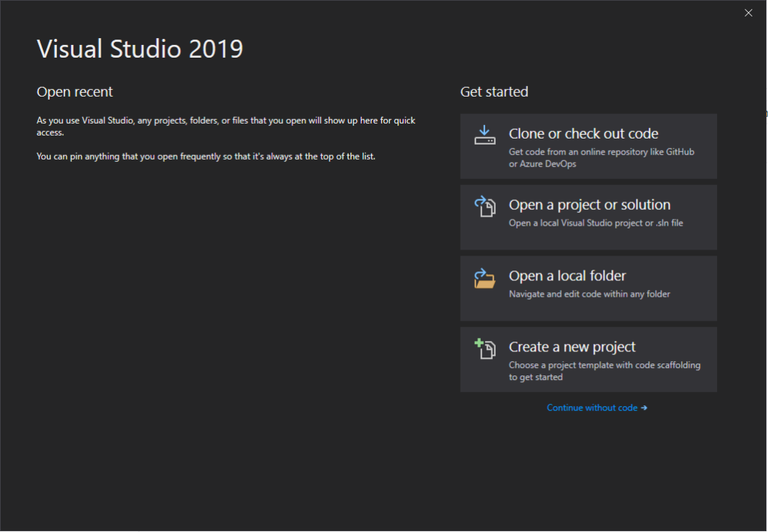Follow the Continue without code link

tap(592, 407)
